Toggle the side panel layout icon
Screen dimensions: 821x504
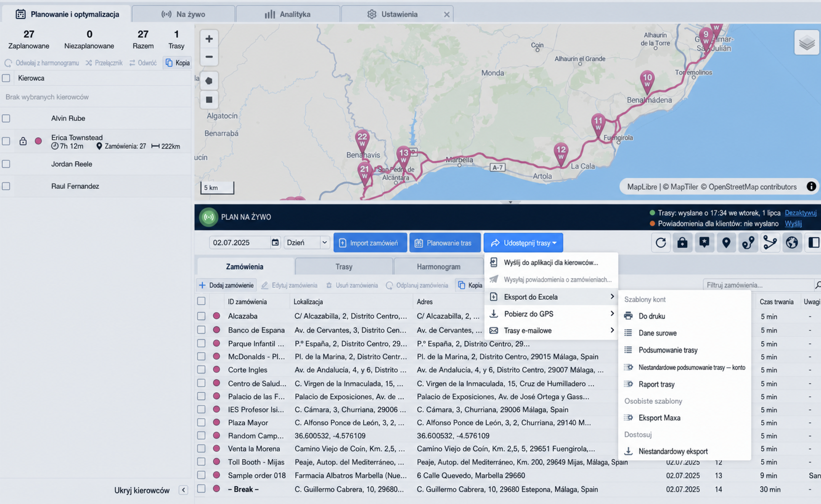813,243
